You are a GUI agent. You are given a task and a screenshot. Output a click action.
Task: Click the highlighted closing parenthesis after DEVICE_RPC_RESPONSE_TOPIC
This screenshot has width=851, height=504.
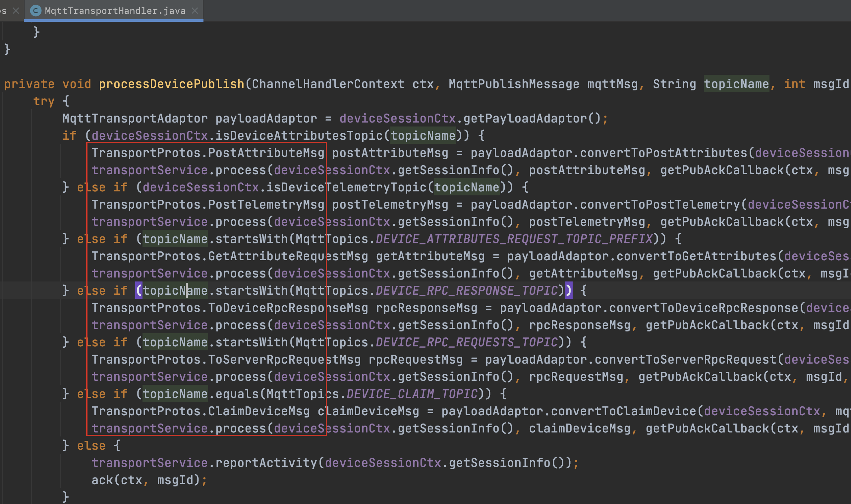569,291
